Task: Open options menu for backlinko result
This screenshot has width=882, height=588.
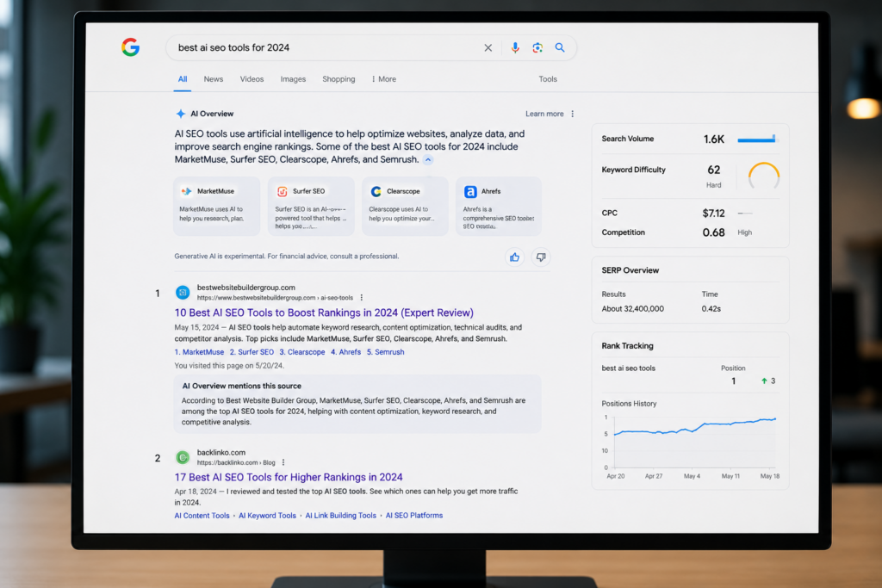Action: click(283, 462)
